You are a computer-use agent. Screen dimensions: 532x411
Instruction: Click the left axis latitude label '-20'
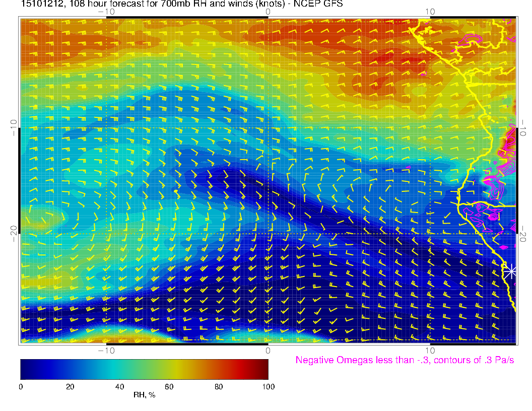14,234
